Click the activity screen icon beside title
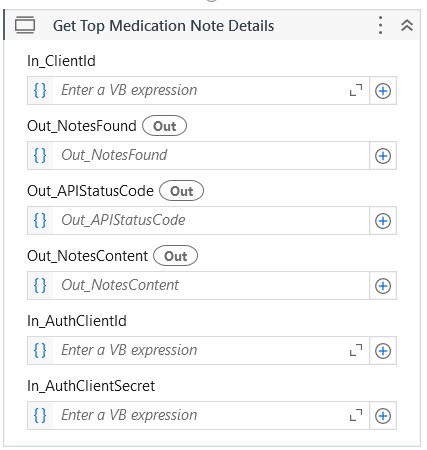The width and height of the screenshot is (427, 450). tap(25, 25)
